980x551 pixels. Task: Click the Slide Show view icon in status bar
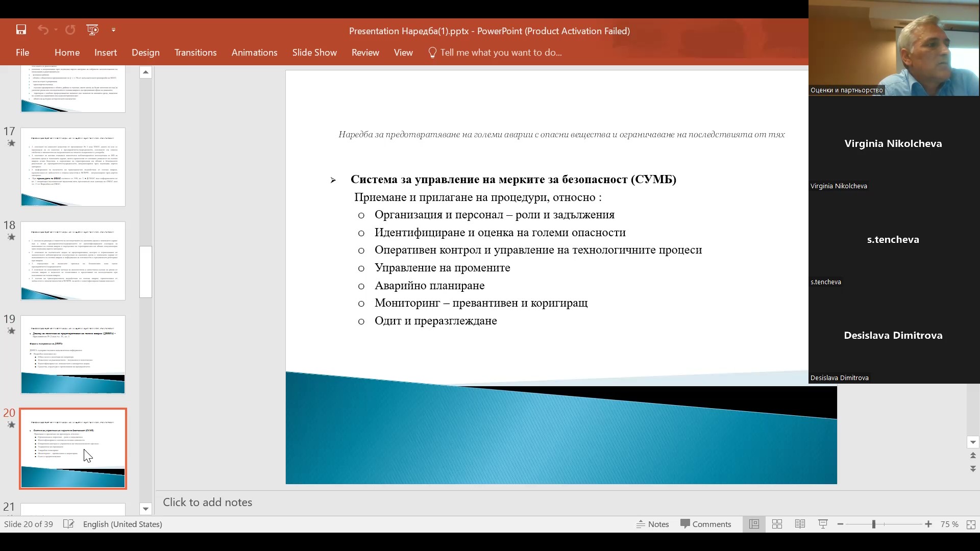(823, 524)
